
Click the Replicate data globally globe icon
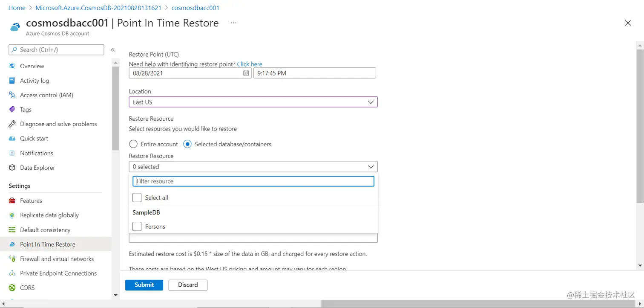pyautogui.click(x=12, y=215)
